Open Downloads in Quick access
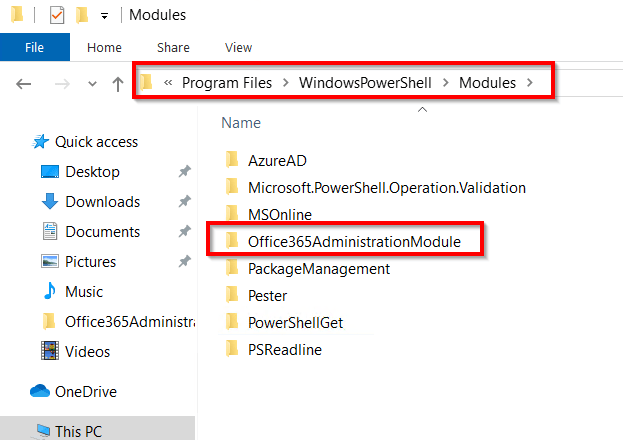623x440 pixels. pyautogui.click(x=102, y=202)
